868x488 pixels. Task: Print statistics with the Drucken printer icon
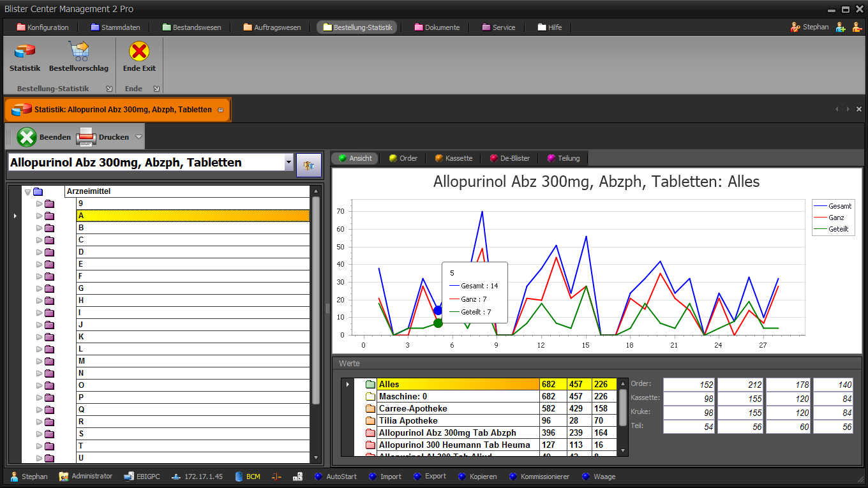[x=86, y=137]
